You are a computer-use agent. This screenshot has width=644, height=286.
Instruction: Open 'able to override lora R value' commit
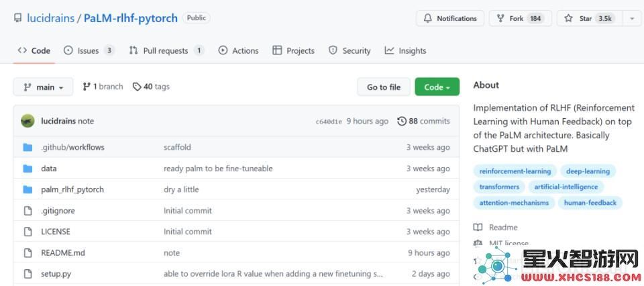[x=273, y=274]
